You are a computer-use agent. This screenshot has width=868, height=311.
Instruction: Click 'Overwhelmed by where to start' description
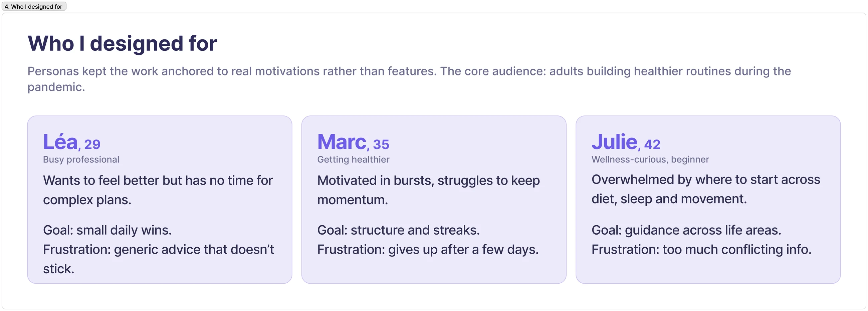click(x=706, y=189)
